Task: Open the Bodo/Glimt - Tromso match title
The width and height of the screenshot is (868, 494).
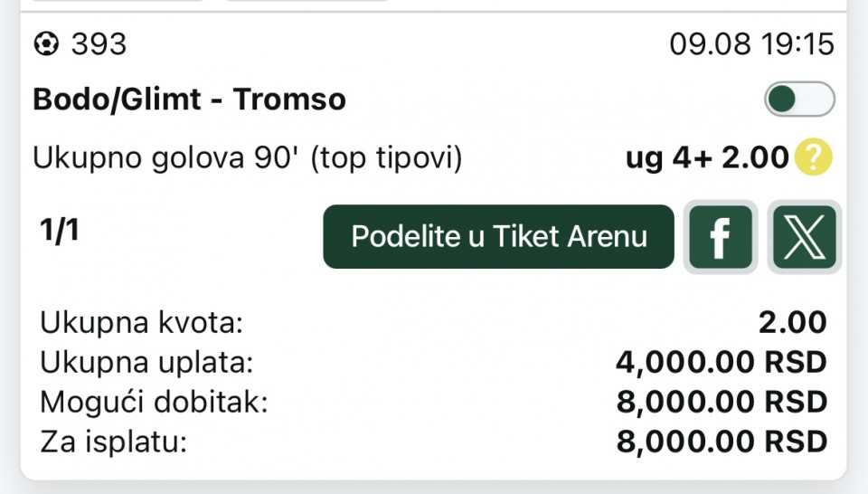Action: (x=189, y=100)
